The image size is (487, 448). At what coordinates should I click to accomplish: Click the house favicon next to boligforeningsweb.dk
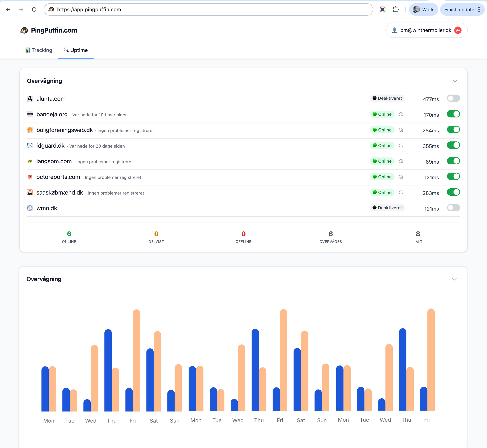[x=30, y=130]
